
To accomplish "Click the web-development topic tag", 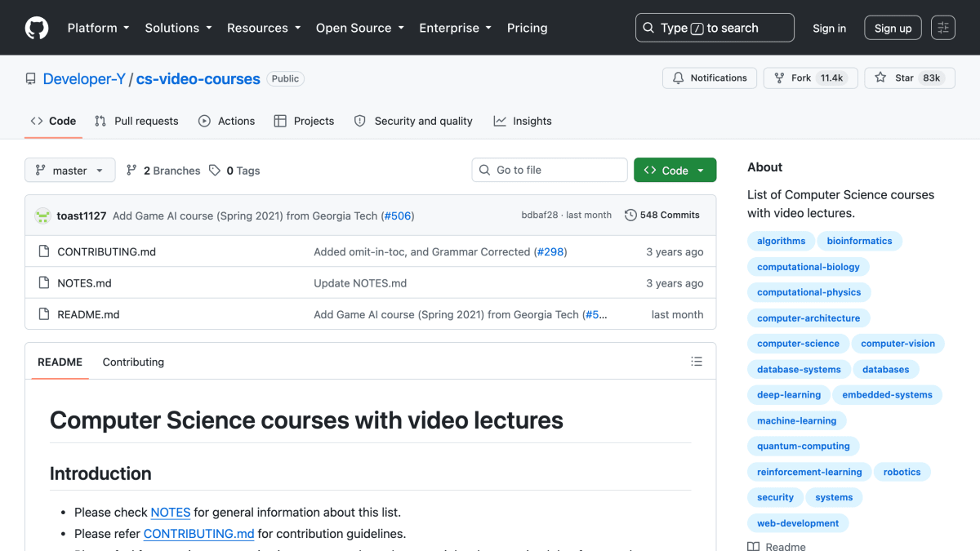I will click(798, 523).
